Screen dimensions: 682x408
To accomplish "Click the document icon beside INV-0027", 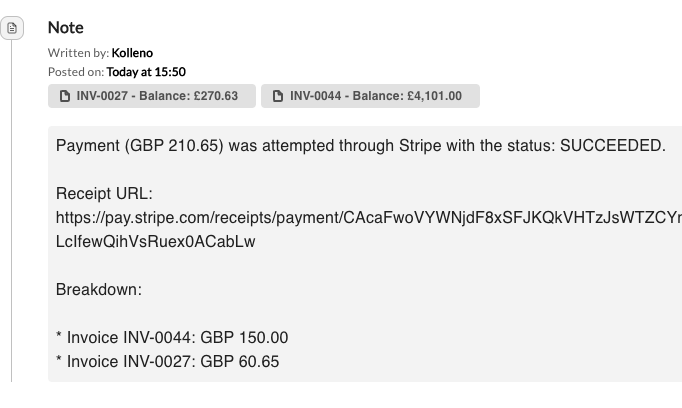I will click(x=65, y=96).
